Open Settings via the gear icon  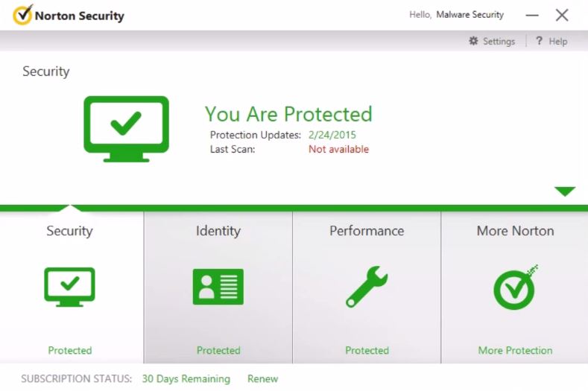(x=473, y=41)
